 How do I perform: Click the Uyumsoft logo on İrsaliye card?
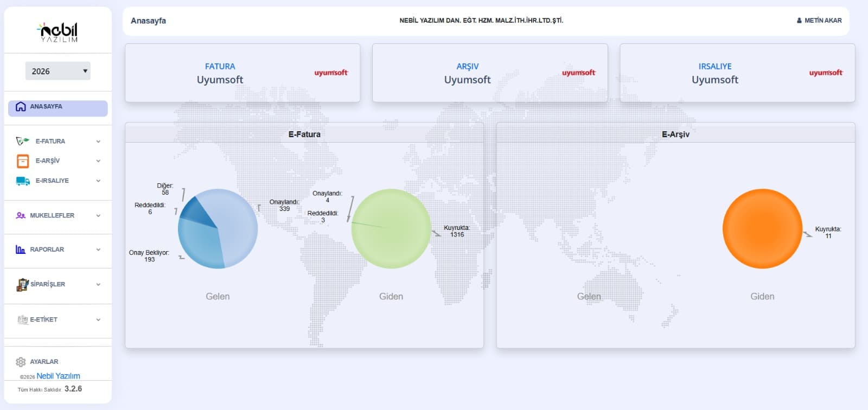(x=826, y=73)
